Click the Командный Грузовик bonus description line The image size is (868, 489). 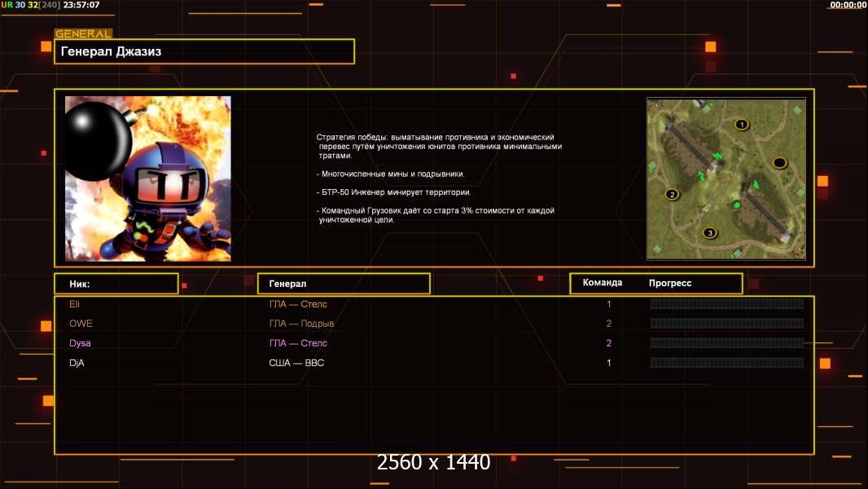tap(436, 215)
